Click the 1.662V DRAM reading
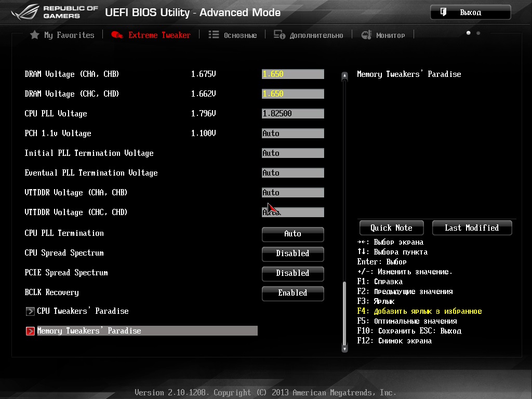The image size is (532, 399). tap(204, 94)
